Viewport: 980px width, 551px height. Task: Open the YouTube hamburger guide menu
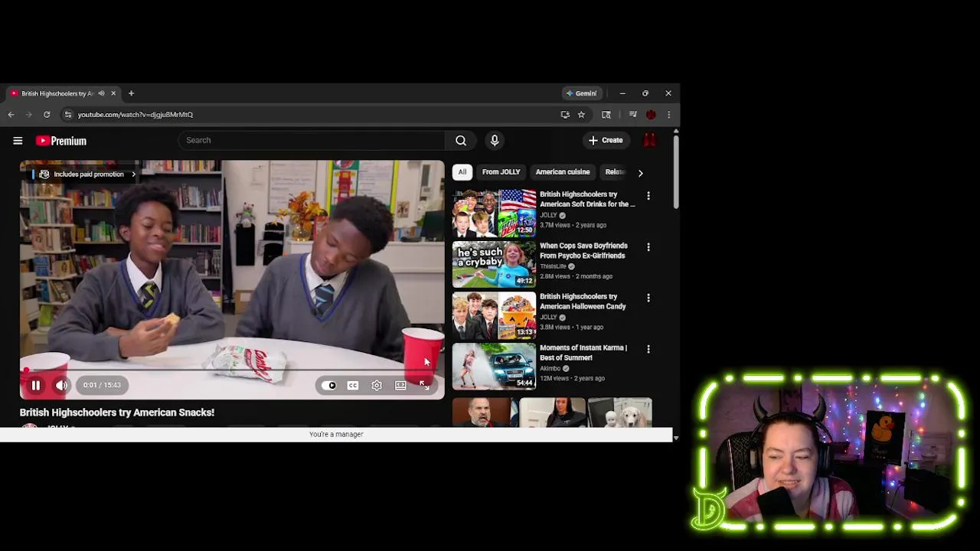tap(18, 141)
